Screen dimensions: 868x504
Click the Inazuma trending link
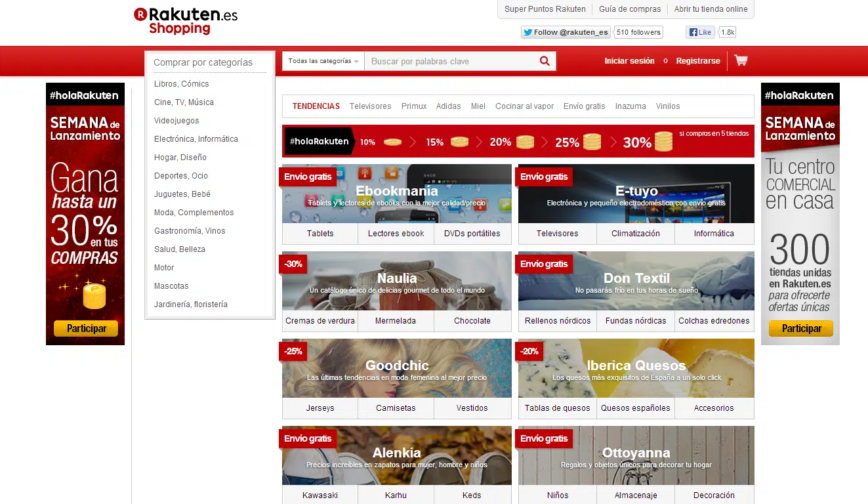[630, 106]
